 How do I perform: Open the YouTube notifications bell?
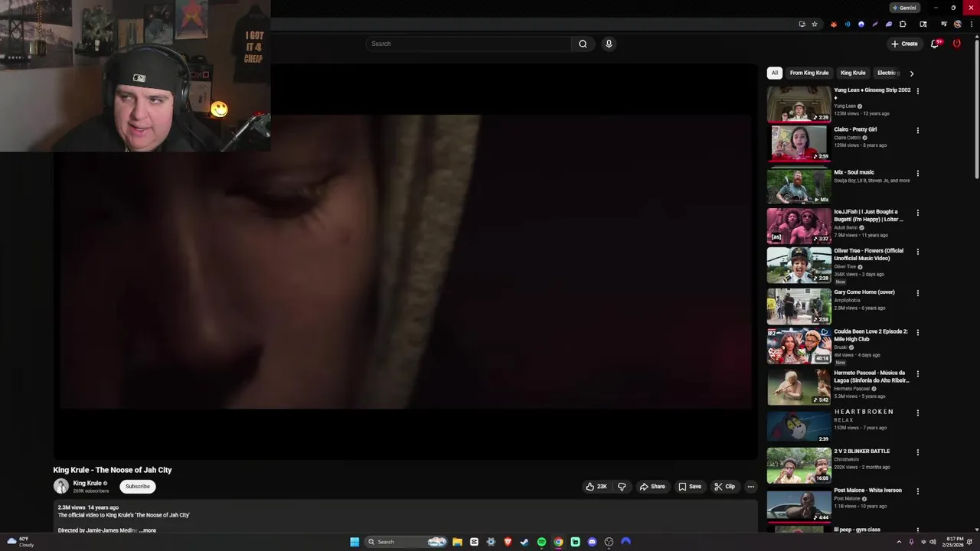pos(934,44)
